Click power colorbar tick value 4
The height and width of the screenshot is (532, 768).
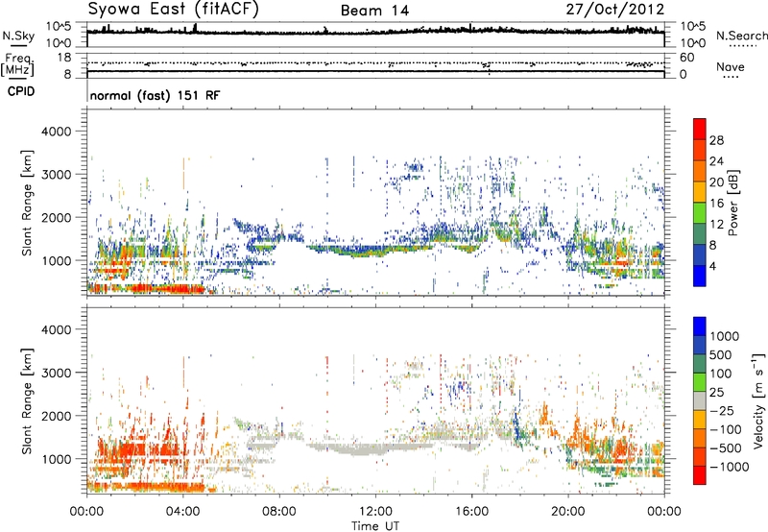pos(712,266)
